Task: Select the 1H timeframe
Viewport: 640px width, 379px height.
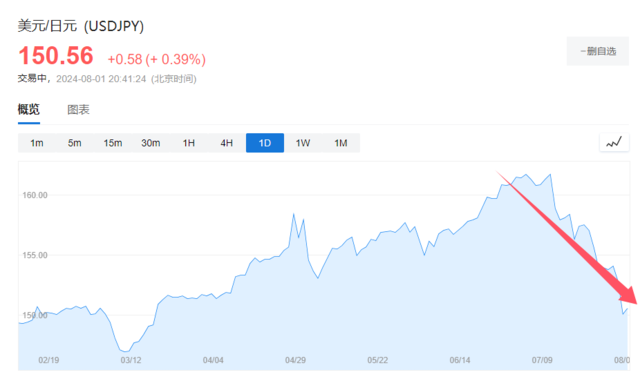Action: click(189, 143)
